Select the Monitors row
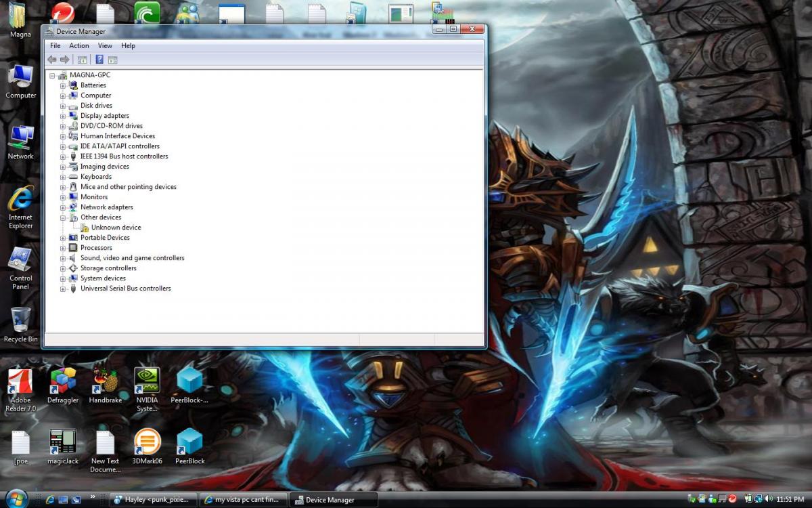Screen dimensions: 812x508 click(x=94, y=197)
